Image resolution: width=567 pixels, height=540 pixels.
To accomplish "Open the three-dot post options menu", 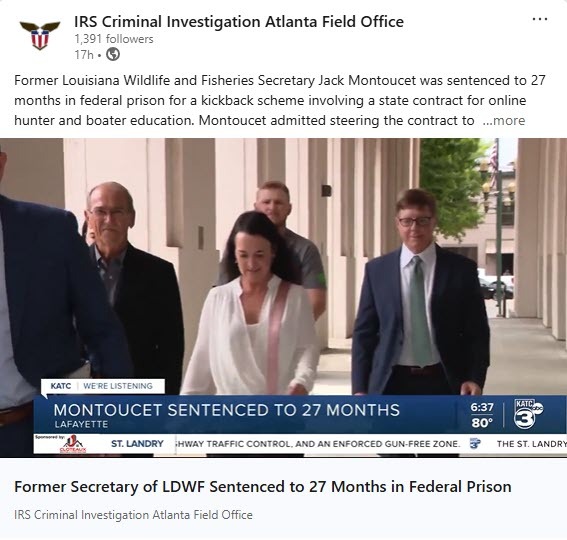I will 540,19.
